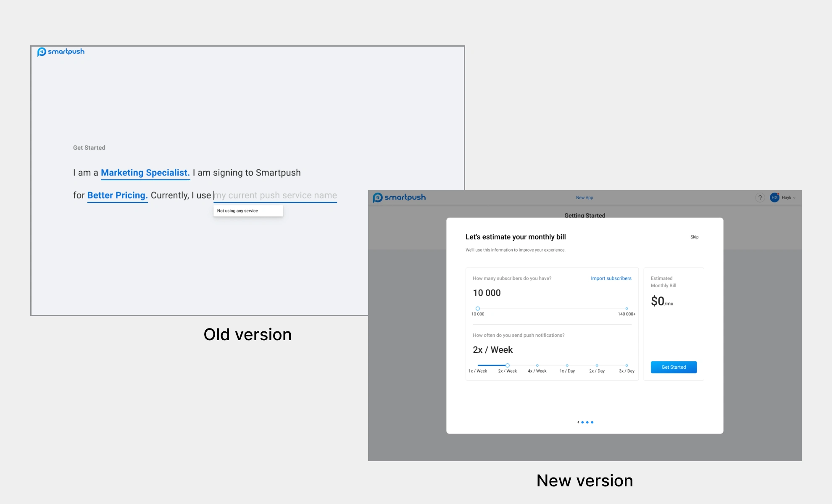Open the 'Marketing Specialist' selection link

tap(145, 172)
